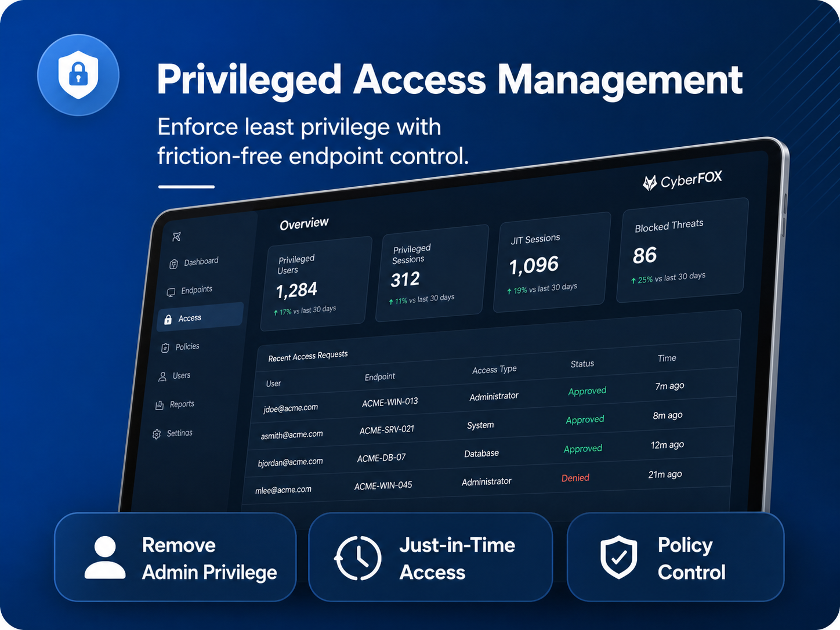Open the Privileged Sessions card

point(432,273)
